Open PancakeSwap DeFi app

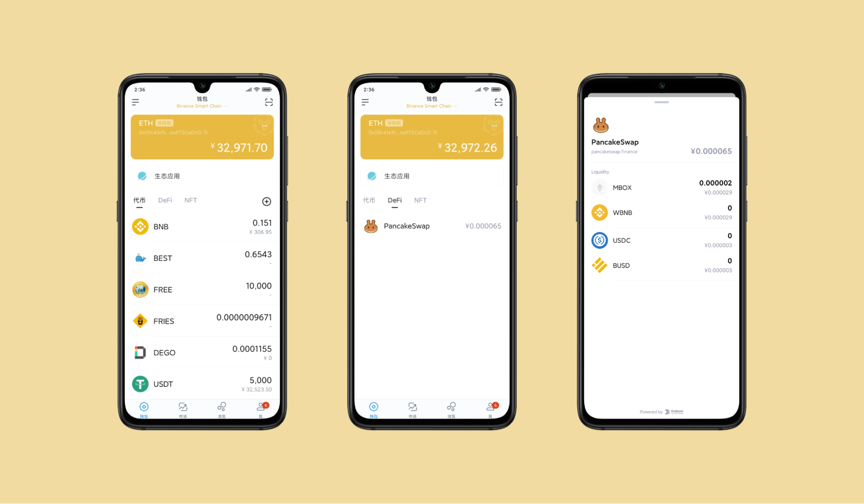431,226
